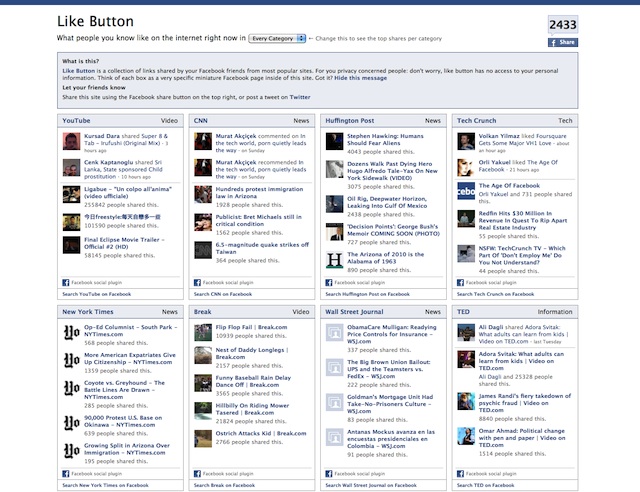Click Facebook logo thumbnail for Age Of Facebook
This screenshot has width=640, height=492.
click(466, 191)
